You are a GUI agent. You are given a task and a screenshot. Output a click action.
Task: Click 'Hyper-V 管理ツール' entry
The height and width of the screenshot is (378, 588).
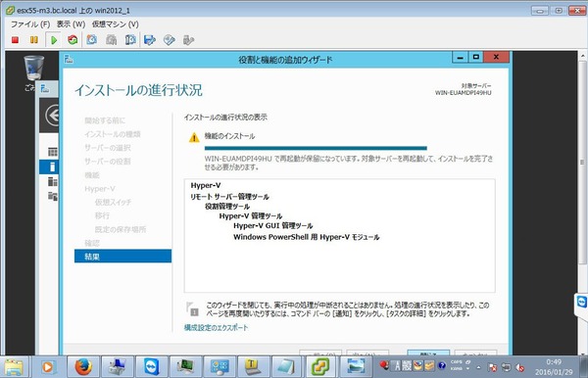[x=251, y=215]
